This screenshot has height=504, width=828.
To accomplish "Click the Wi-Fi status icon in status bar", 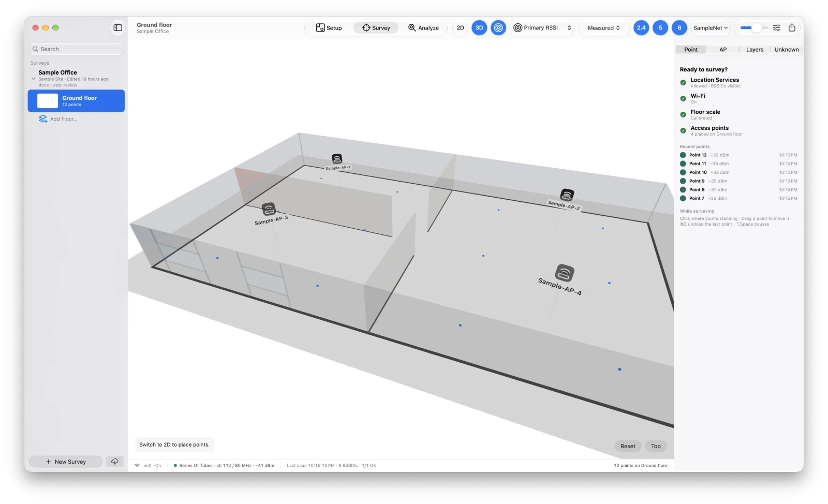I will [137, 466].
